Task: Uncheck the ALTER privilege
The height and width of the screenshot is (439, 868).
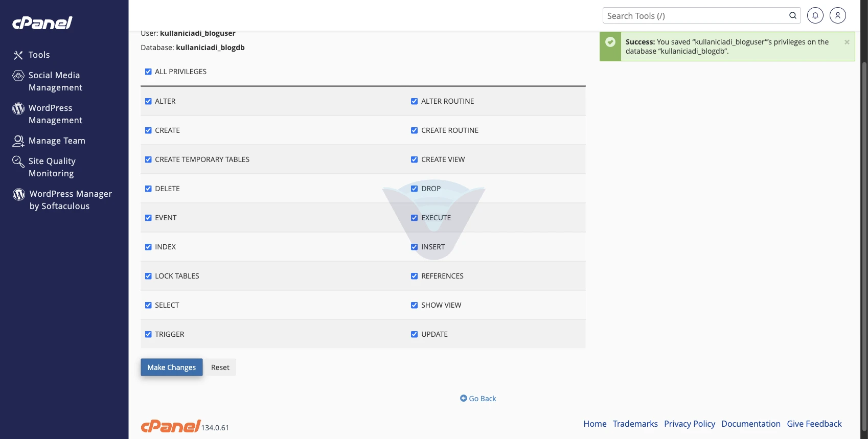Action: pos(148,101)
